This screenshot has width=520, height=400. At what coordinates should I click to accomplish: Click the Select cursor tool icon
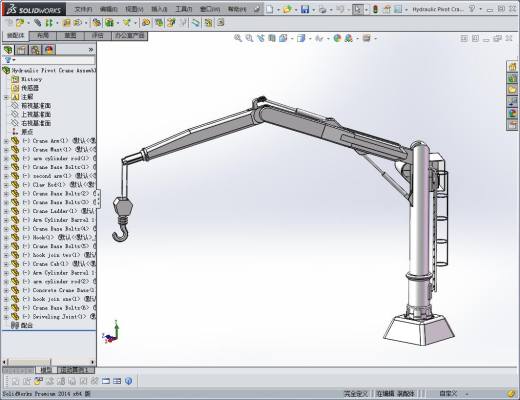(357, 9)
